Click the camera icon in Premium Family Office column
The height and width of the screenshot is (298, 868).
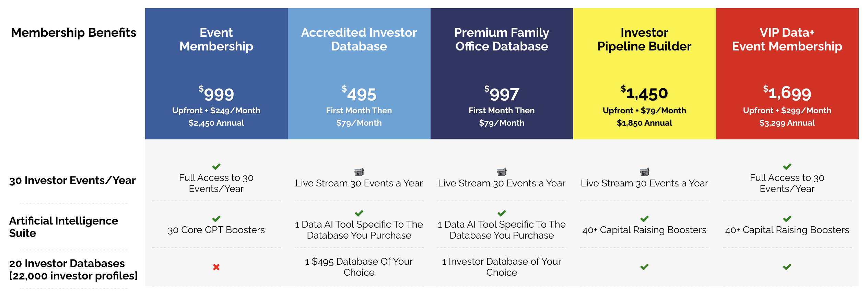[x=502, y=172]
